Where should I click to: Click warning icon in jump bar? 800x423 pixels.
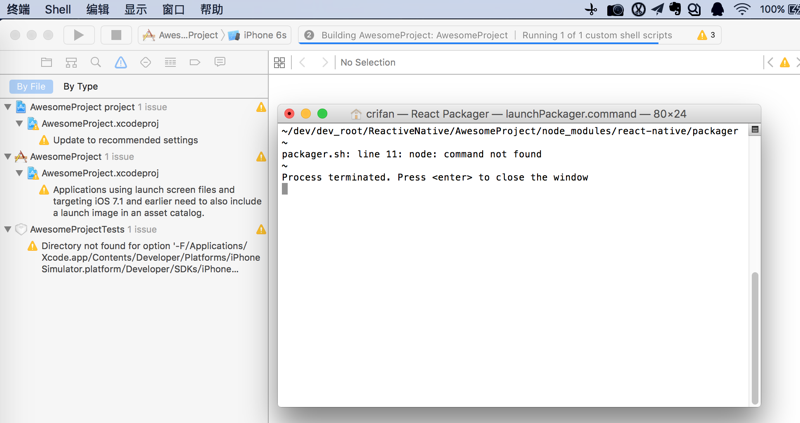click(x=785, y=62)
